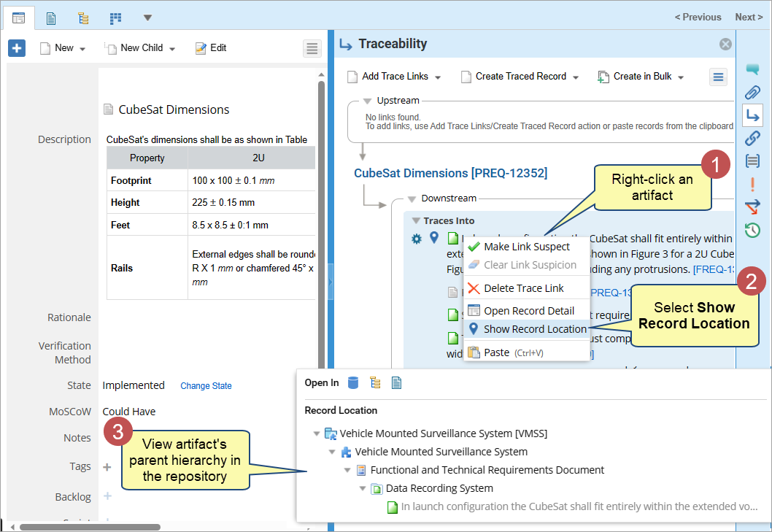Open the Traceability panel hamburger menu

point(718,77)
